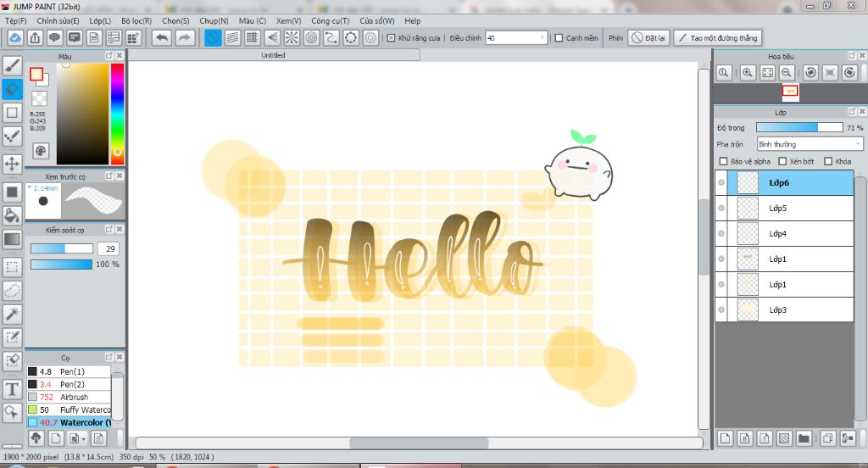Open the Tệp(F) menu

pos(15,20)
